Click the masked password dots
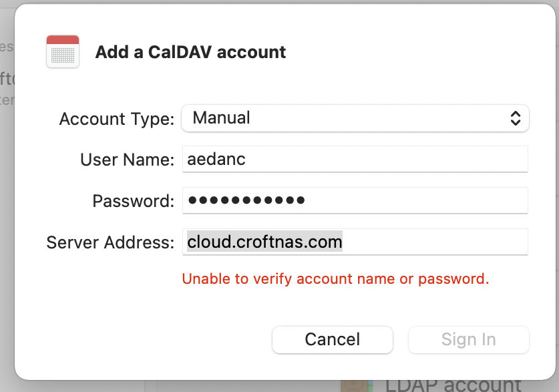 tap(246, 200)
